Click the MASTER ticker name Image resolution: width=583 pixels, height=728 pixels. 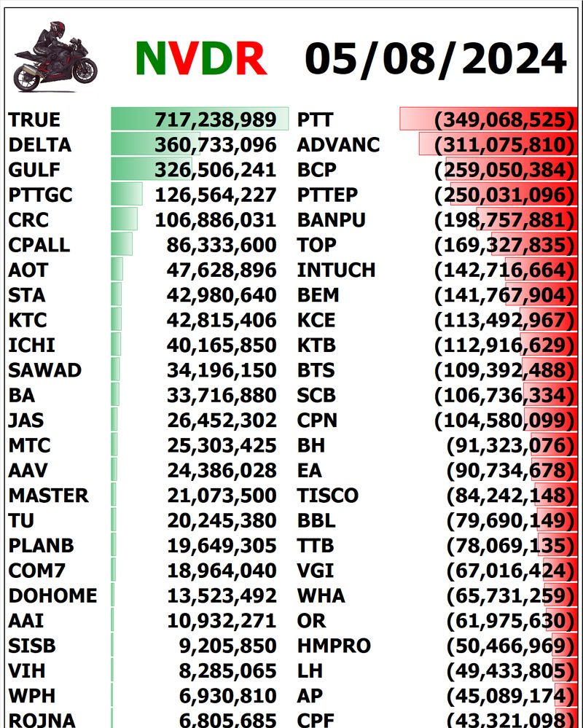tap(48, 496)
